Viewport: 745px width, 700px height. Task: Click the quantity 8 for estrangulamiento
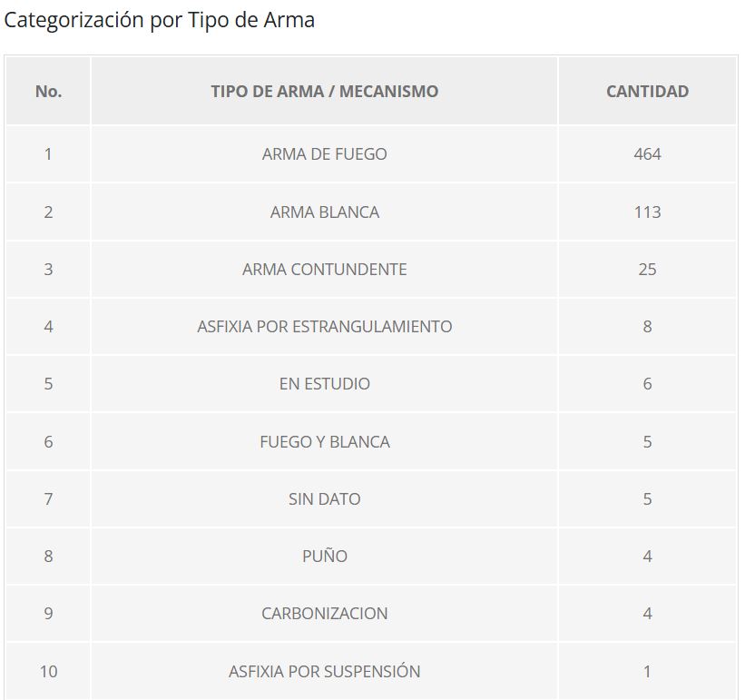647,327
